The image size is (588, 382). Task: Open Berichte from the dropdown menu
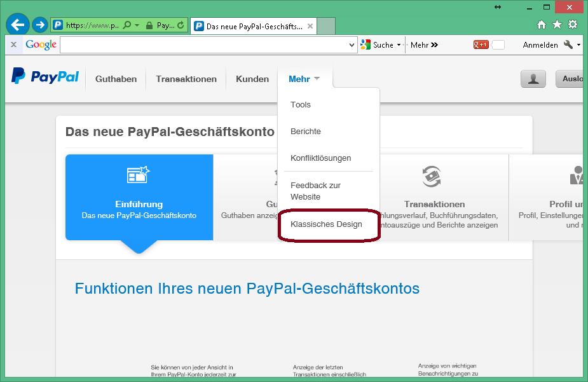click(x=306, y=132)
